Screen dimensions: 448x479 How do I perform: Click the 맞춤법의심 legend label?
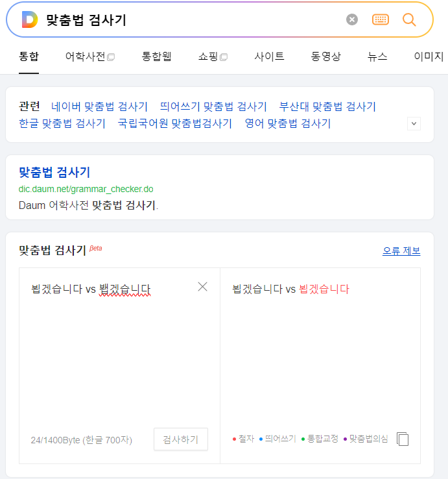[x=368, y=439]
